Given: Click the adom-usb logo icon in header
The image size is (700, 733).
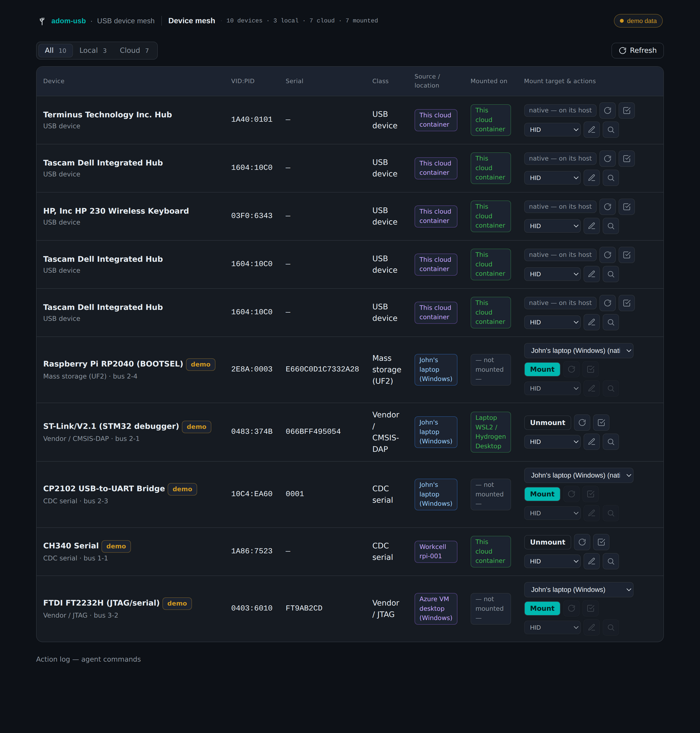Looking at the screenshot, I should 42,21.
